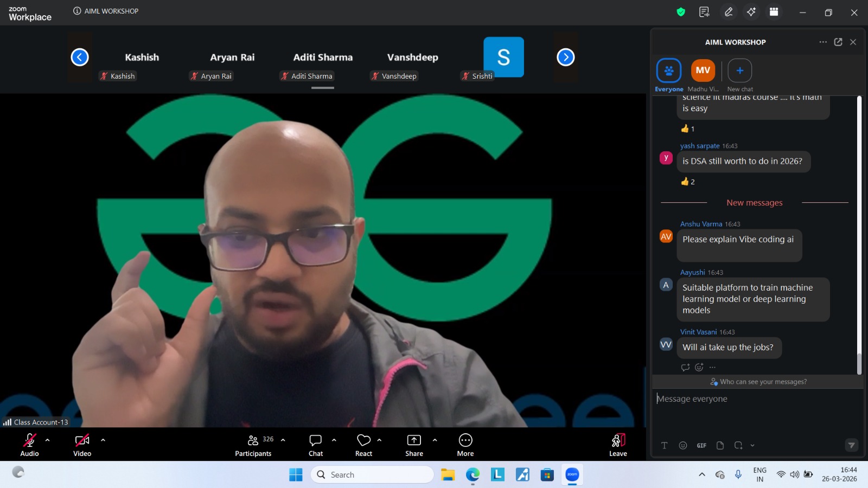Open the React heart icon menu
This screenshot has height=488, width=868.
[364, 445]
